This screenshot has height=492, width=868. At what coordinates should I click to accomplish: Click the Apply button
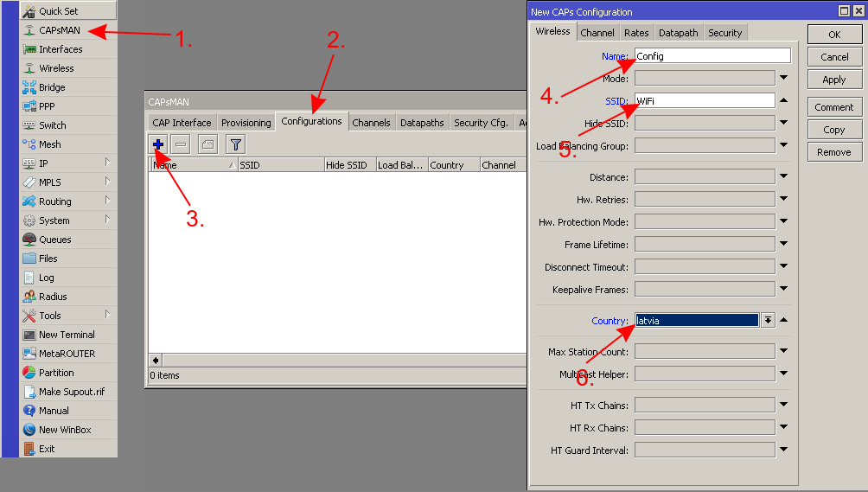833,80
